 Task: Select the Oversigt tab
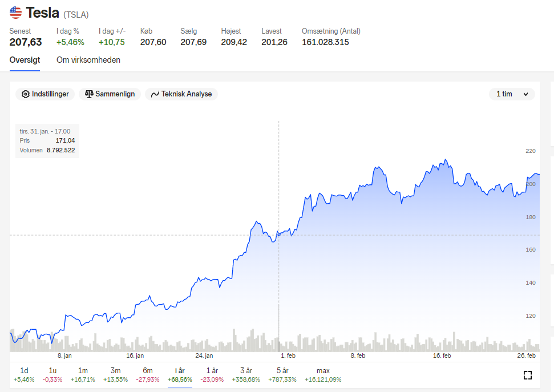tap(25, 60)
